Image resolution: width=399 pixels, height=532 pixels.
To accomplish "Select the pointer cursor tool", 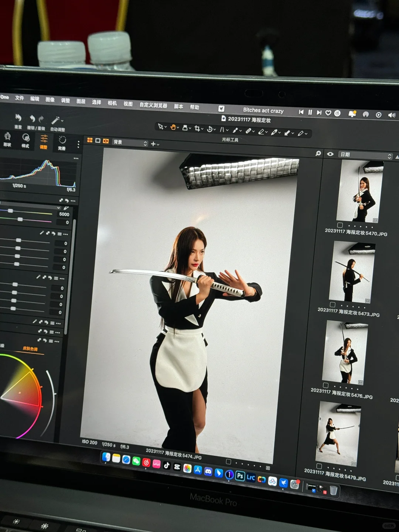I will [x=161, y=126].
